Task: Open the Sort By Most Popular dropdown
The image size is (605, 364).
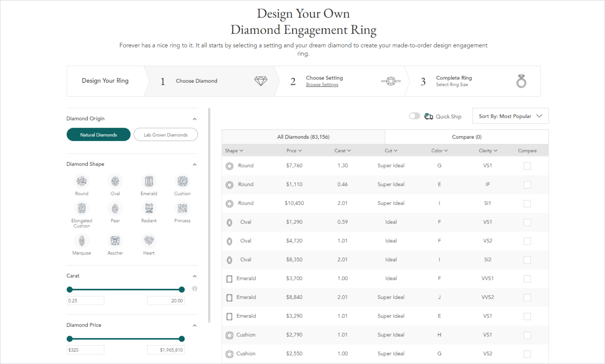Action: pyautogui.click(x=511, y=116)
